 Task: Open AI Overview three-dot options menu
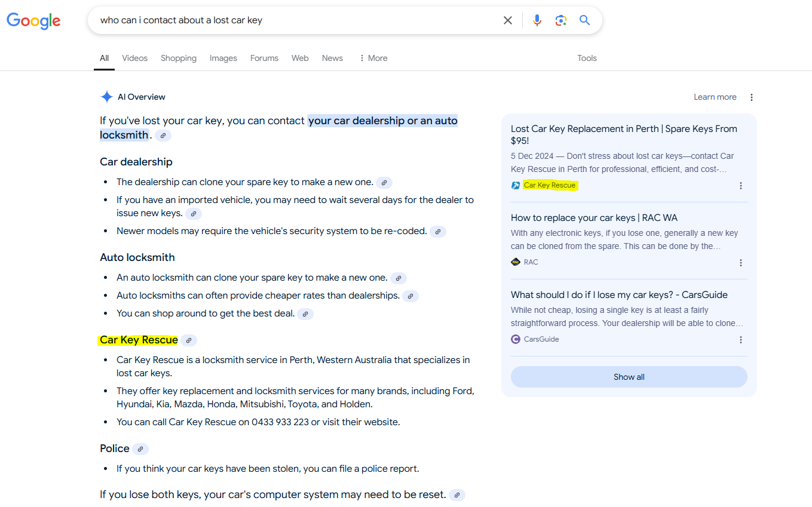click(752, 97)
